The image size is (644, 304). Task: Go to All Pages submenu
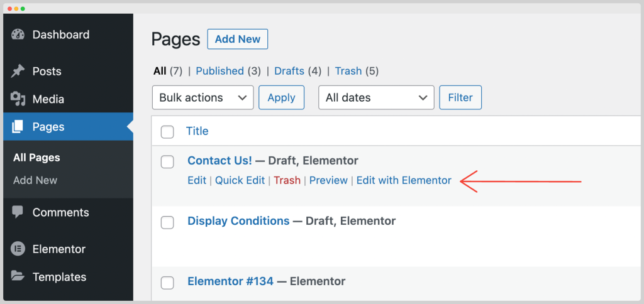coord(36,158)
